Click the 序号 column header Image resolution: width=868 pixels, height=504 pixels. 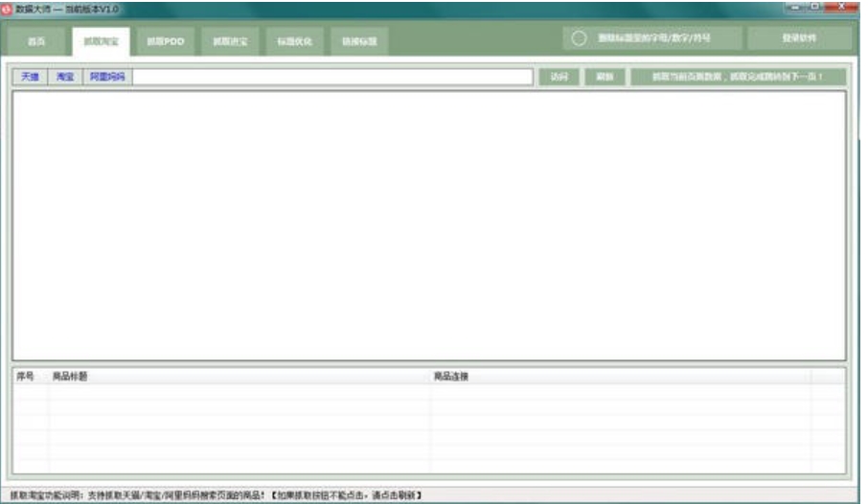tap(26, 377)
